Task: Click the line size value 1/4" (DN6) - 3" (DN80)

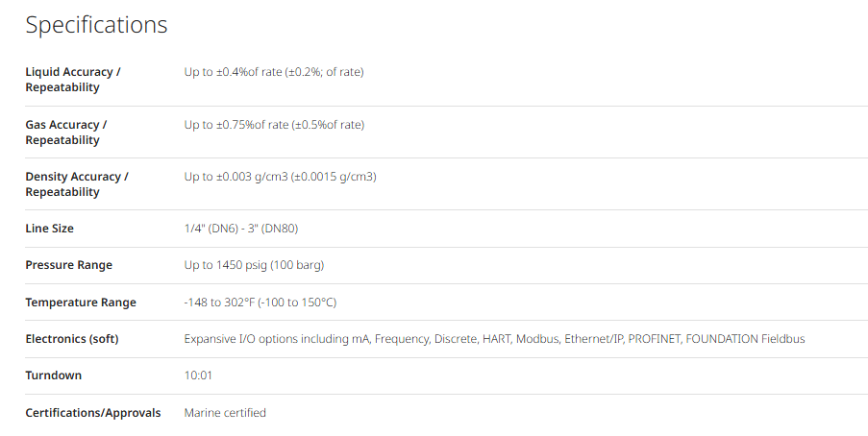Action: click(x=241, y=229)
